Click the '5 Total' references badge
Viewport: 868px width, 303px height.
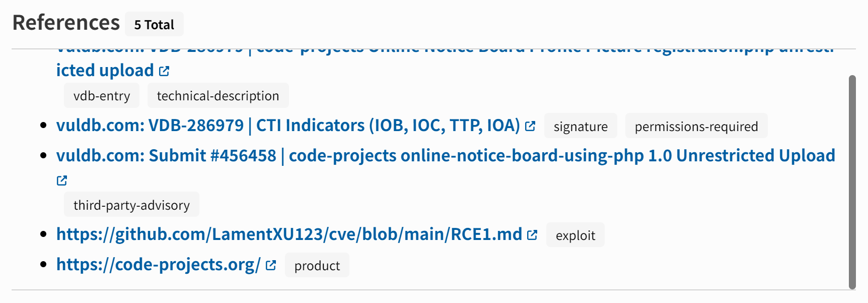[154, 25]
